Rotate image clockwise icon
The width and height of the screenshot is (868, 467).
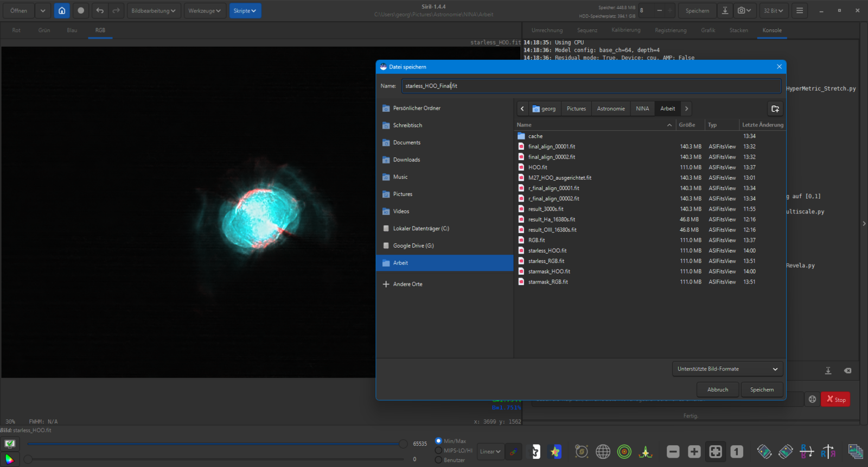(786, 451)
